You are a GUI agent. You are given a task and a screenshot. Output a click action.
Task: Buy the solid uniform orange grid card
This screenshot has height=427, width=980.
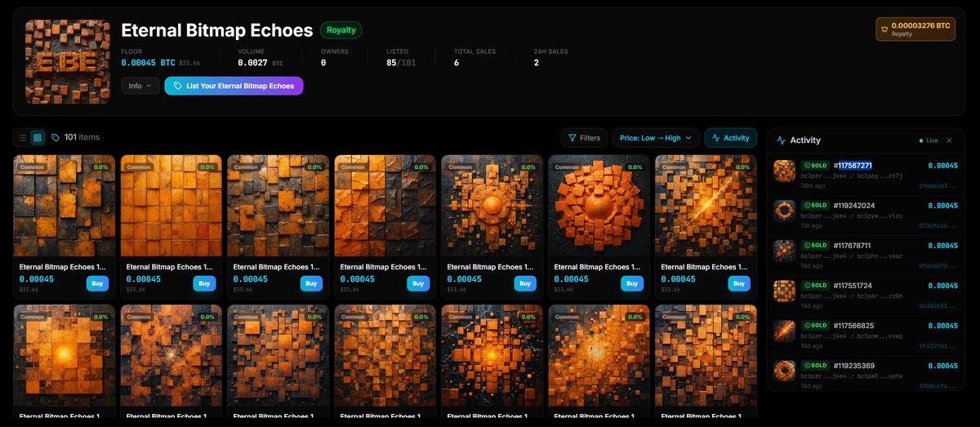pyautogui.click(x=204, y=283)
